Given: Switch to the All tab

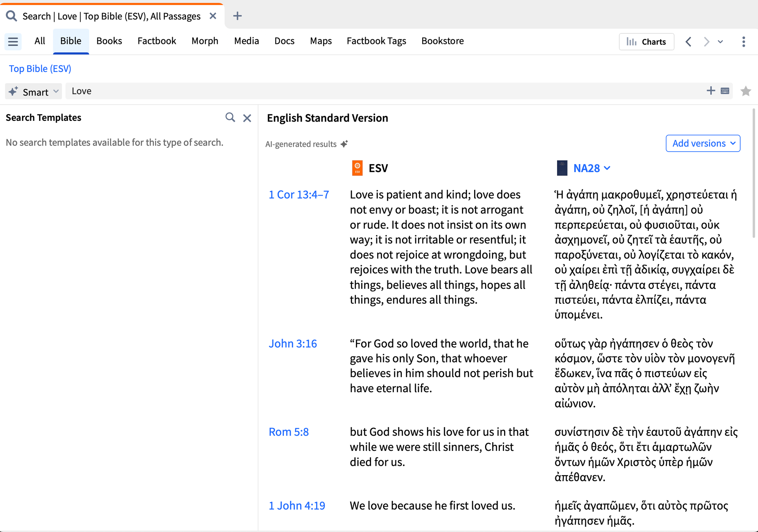Looking at the screenshot, I should pyautogui.click(x=39, y=41).
